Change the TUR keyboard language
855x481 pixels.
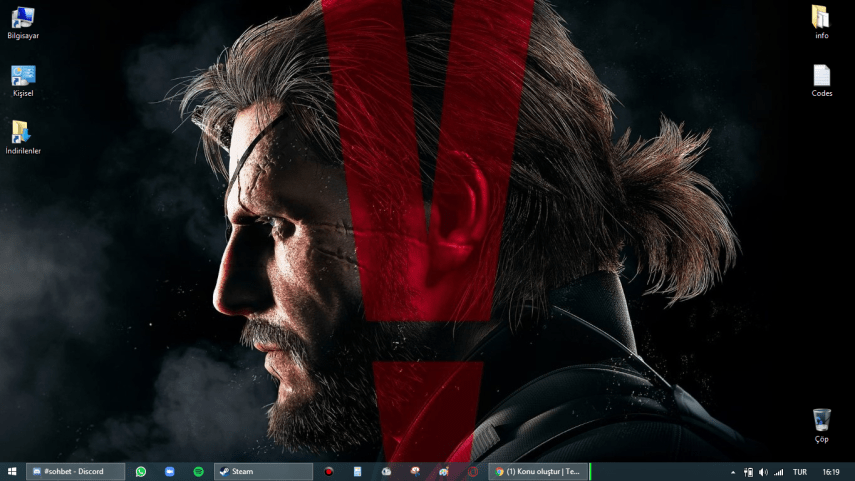point(800,472)
